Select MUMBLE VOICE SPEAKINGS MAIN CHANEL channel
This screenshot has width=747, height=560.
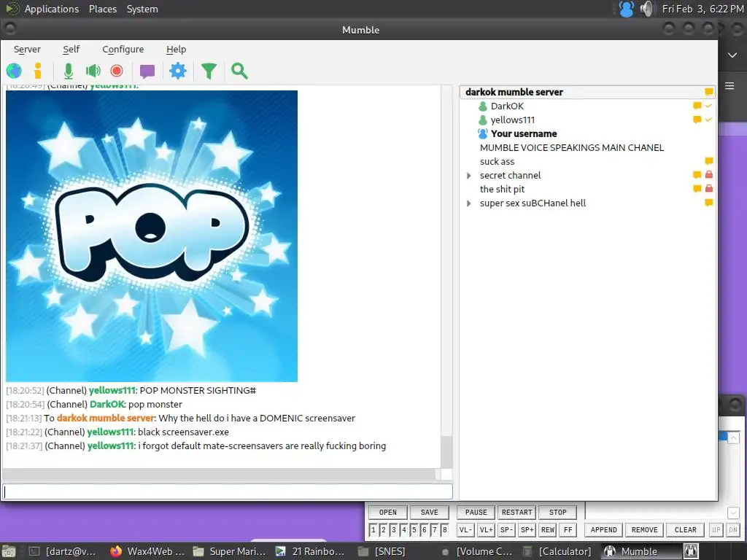tap(572, 147)
